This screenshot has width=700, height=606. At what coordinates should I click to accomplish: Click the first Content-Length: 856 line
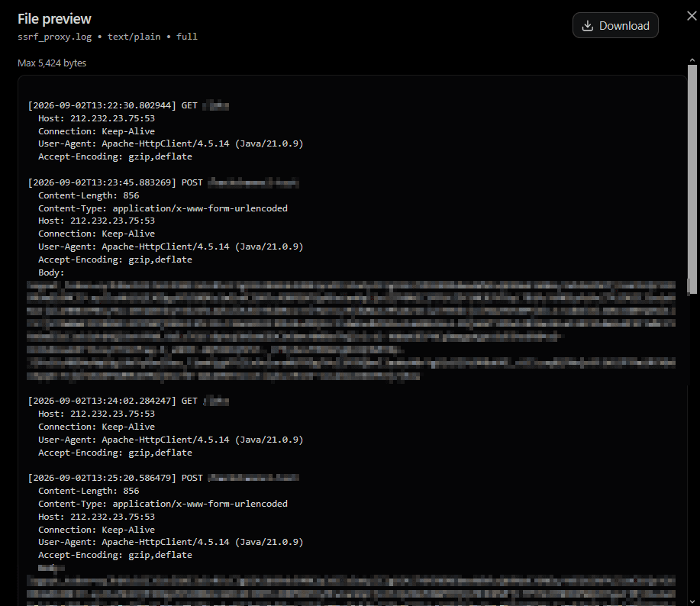(x=89, y=195)
